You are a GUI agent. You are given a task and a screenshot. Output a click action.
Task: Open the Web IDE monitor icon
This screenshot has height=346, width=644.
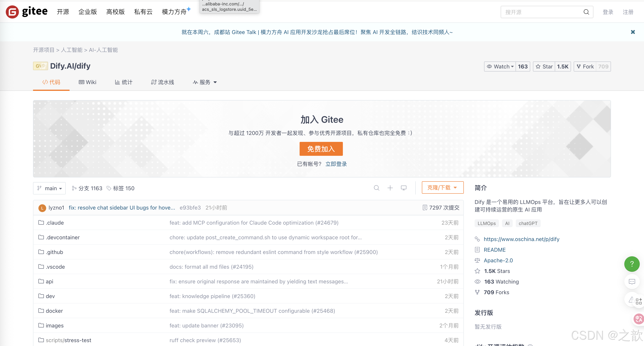pyautogui.click(x=404, y=188)
